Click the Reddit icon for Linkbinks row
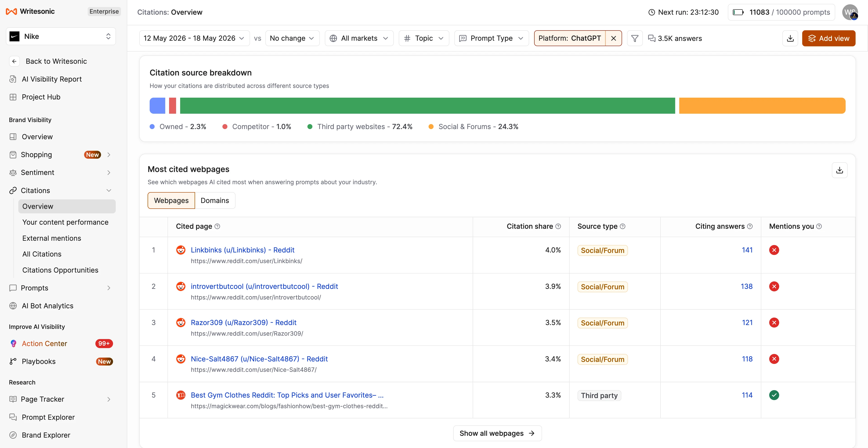The height and width of the screenshot is (448, 868). (x=181, y=250)
